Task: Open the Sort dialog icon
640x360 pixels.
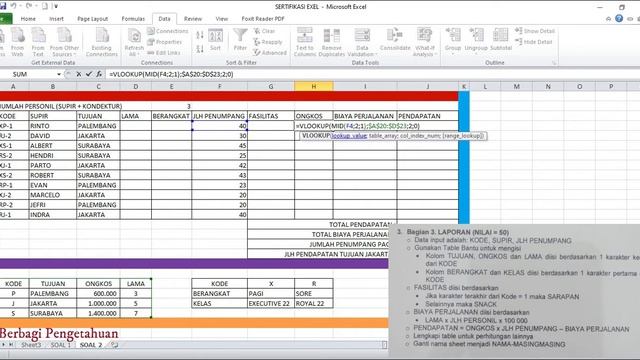Action: 216,40
